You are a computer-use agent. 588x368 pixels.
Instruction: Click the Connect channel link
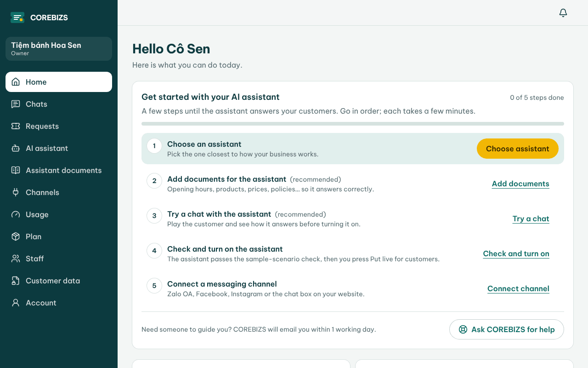[518, 288]
